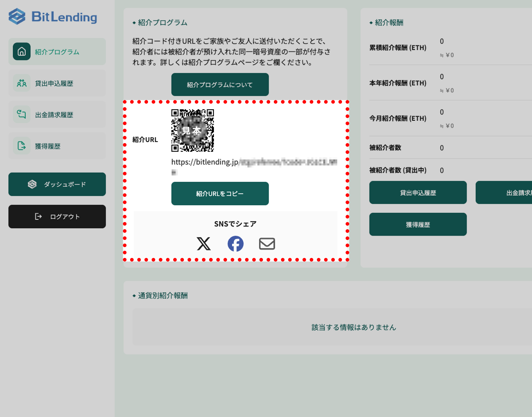Share via the X icon
The height and width of the screenshot is (417, 532).
(204, 244)
